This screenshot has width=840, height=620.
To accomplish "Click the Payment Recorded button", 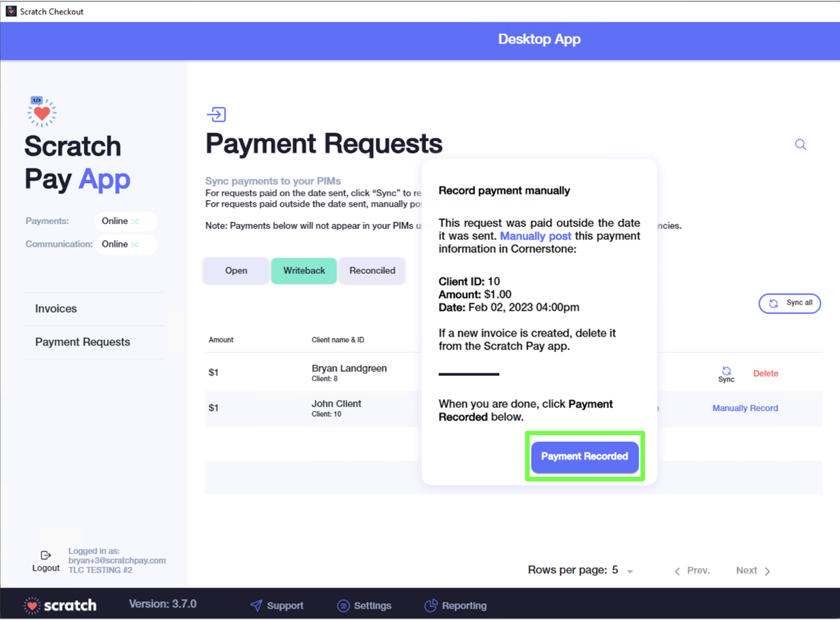I will 584,456.
